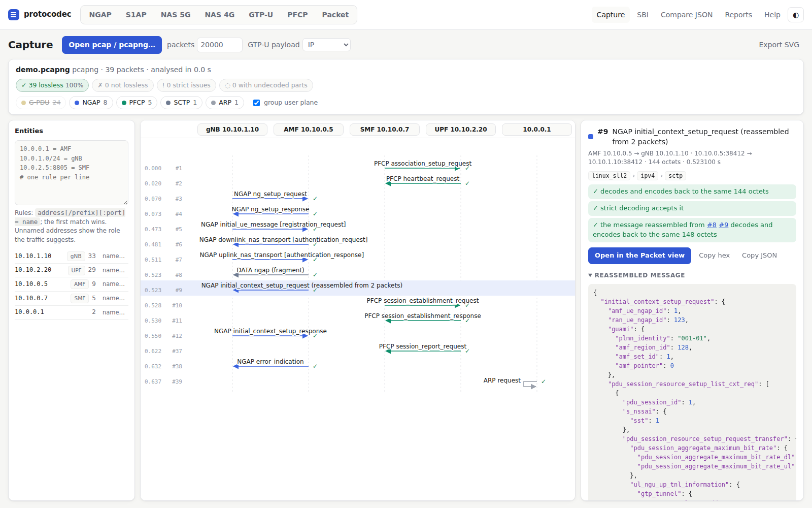Open the S1AP codec tab
Viewport: 812px width, 508px height.
pos(136,15)
